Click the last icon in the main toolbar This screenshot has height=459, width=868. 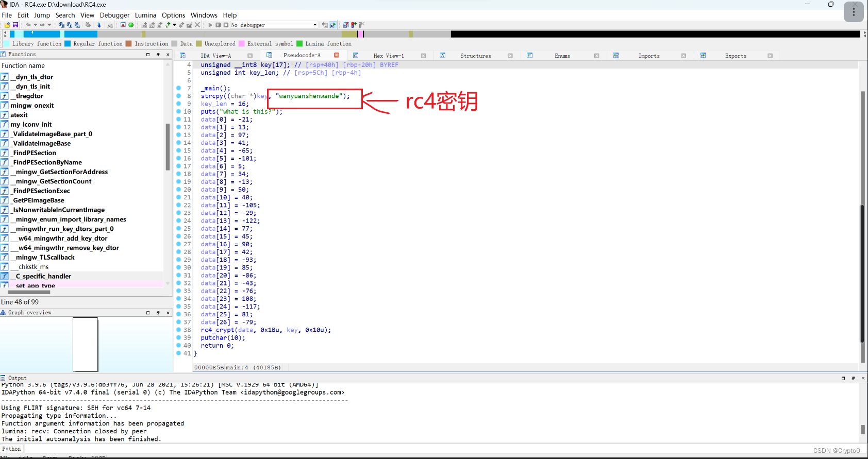(362, 25)
